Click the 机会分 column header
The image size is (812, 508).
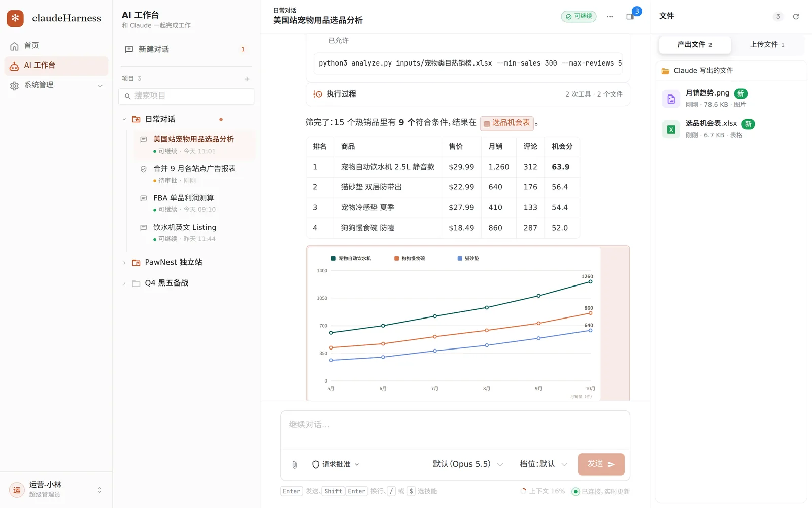tap(562, 147)
